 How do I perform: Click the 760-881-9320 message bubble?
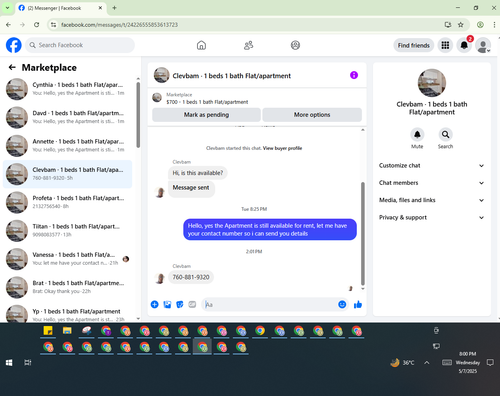click(x=191, y=277)
